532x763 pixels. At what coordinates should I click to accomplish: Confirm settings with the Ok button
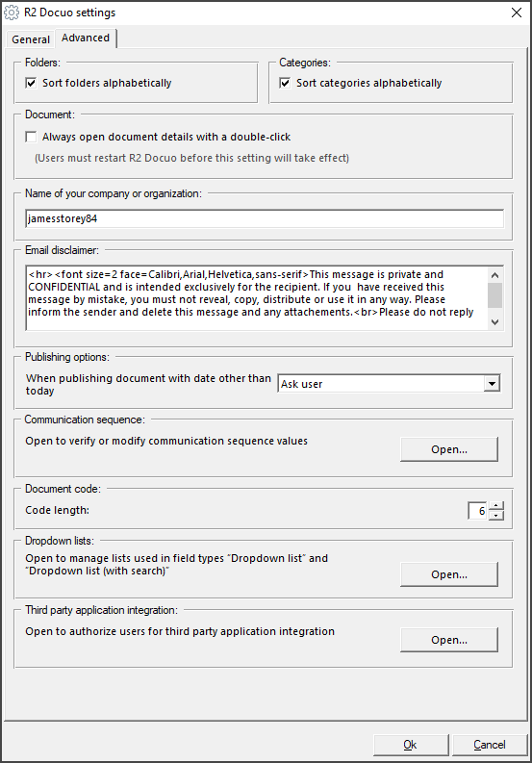[x=411, y=745]
